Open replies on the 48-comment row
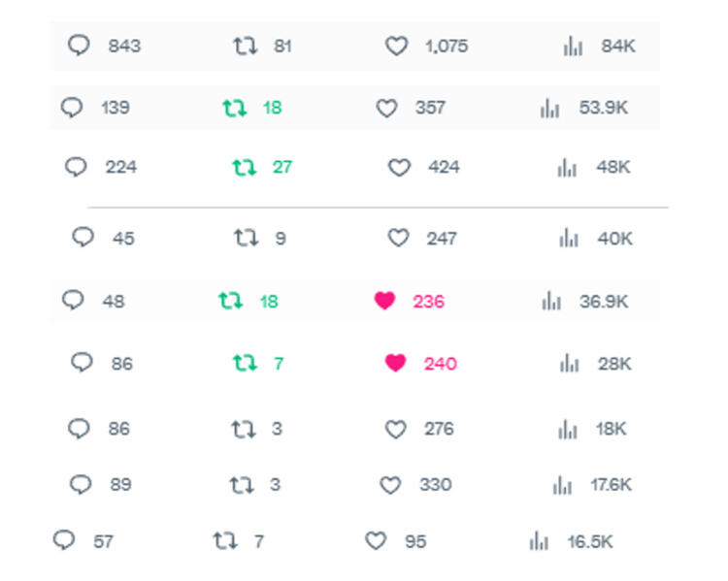The image size is (728, 581). 73,302
